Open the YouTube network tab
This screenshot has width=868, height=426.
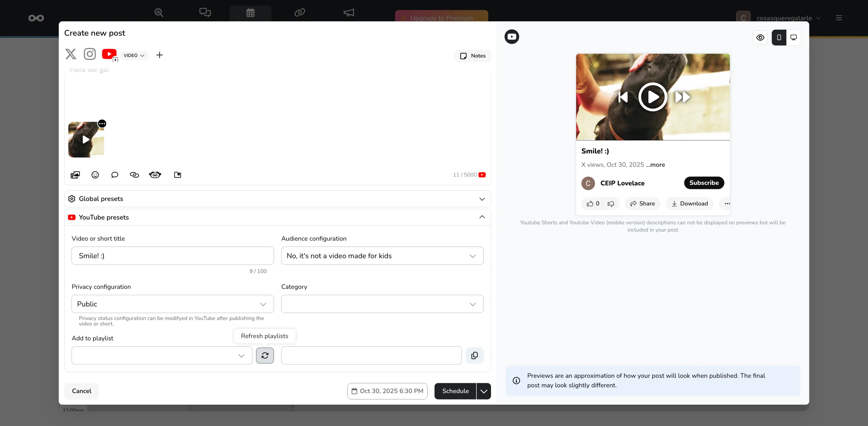[x=109, y=54]
